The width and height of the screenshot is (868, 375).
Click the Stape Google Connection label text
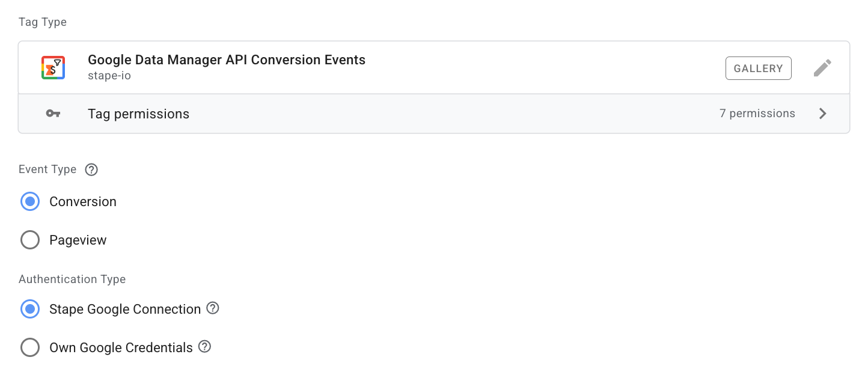click(125, 309)
